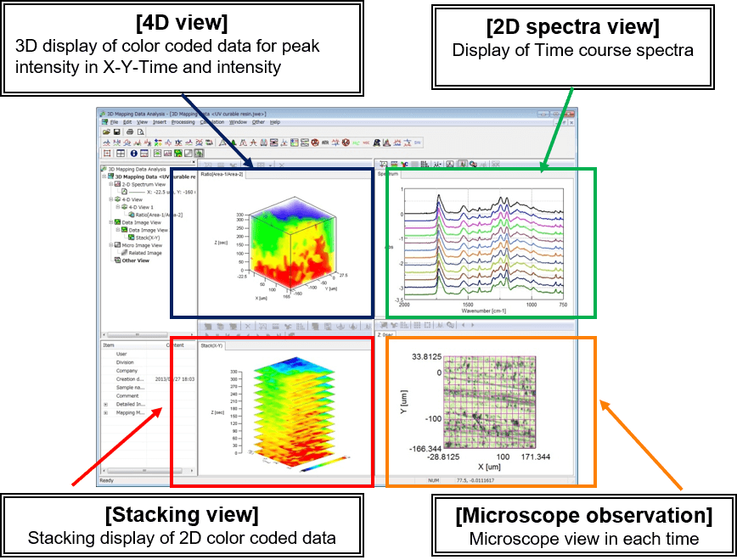Click the 77.5, -0.0111617 status coordinates
Screen dimensions: 737x560
pos(475,480)
